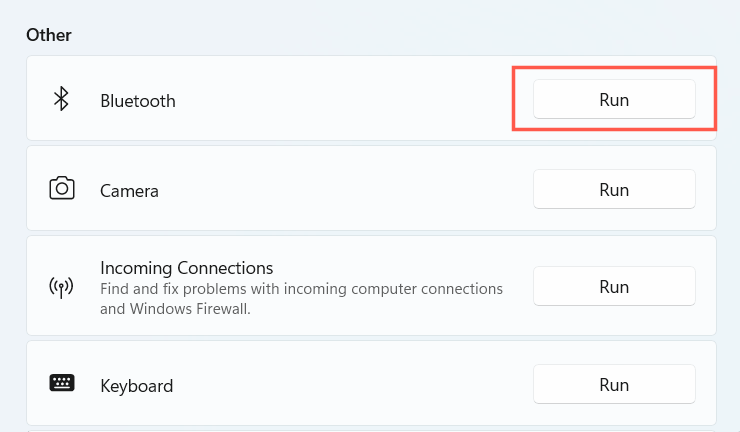The width and height of the screenshot is (740, 432).
Task: Click the Other section heading
Action: [x=49, y=35]
